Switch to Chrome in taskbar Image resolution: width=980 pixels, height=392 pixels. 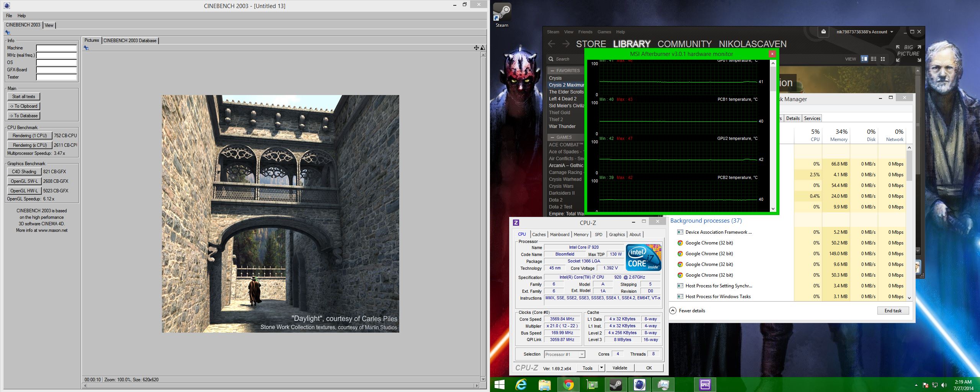click(568, 384)
